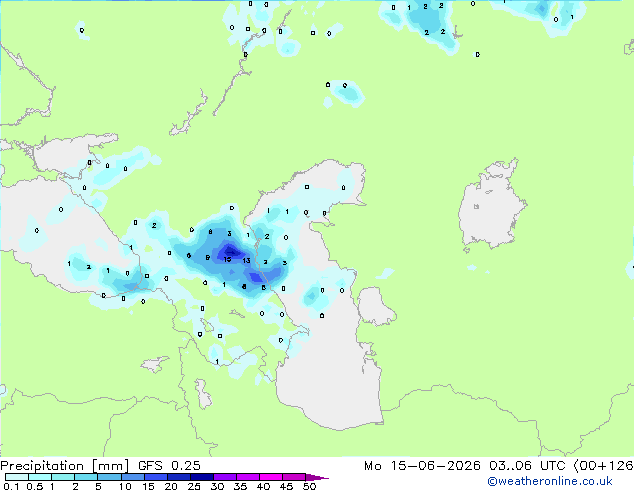
Task: Select the legend swatch between 2 and 5
Action: coord(86,477)
